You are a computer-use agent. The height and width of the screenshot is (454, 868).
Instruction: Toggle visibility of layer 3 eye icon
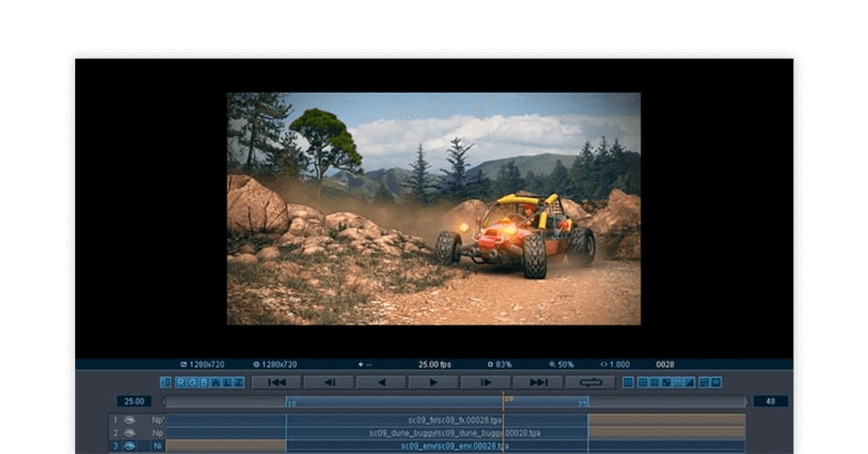tap(129, 446)
